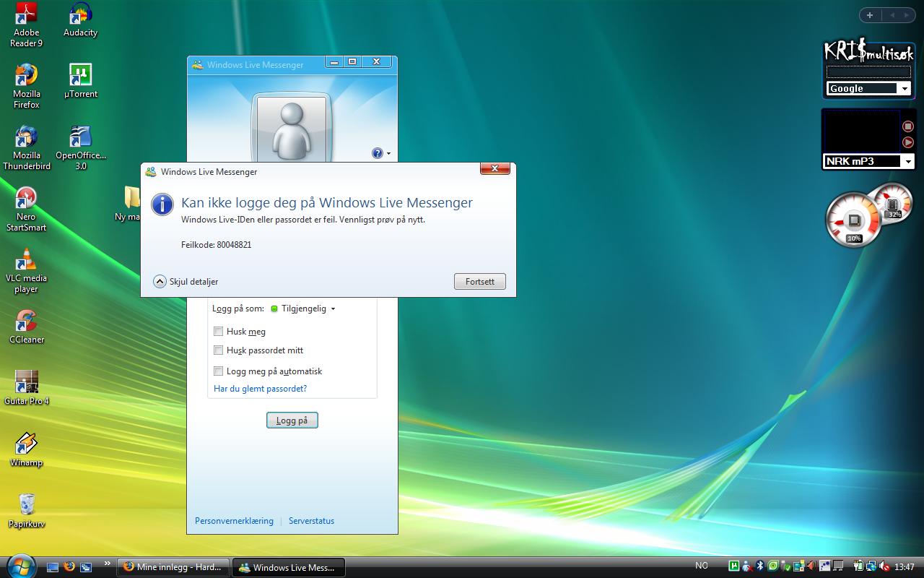The width and height of the screenshot is (924, 578).
Task: Collapse details with 'Skjul detaljer'
Action: [x=186, y=282]
